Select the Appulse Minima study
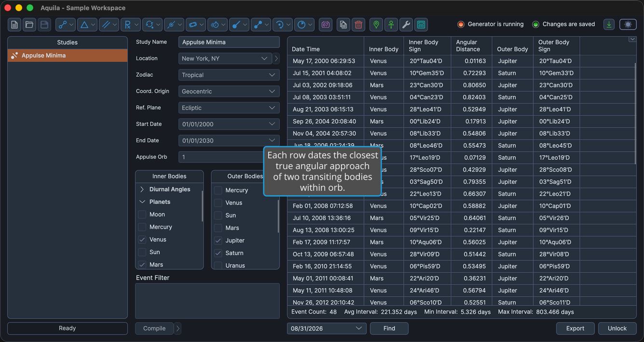This screenshot has height=342, width=644. (68, 56)
